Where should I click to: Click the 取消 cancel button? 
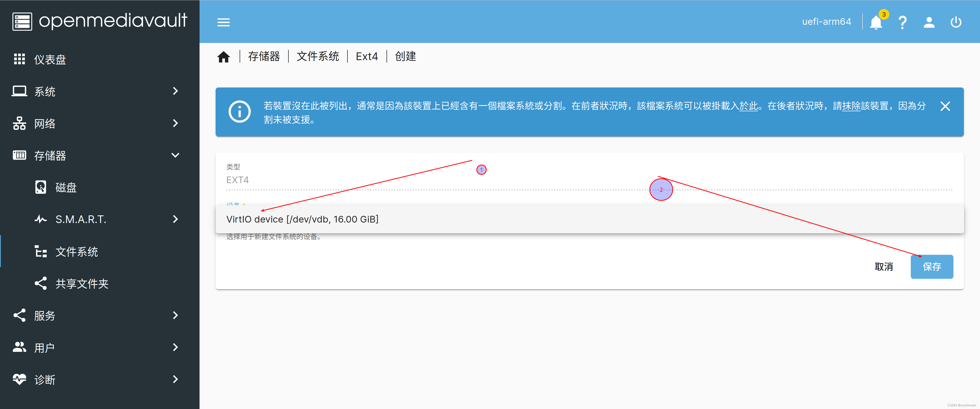(x=884, y=267)
